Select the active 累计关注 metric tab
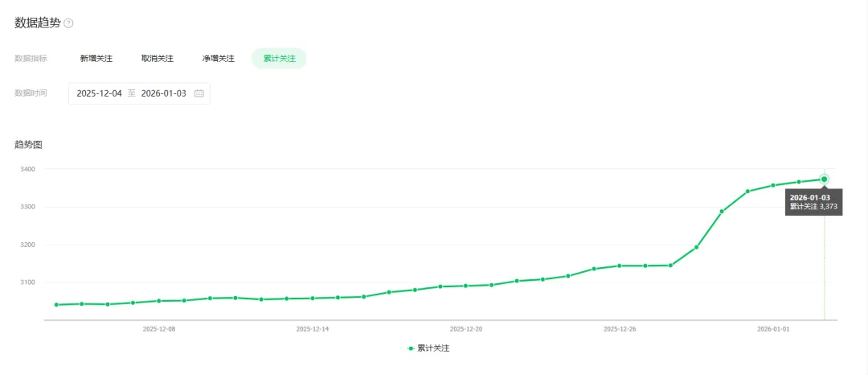868x375 pixels. (279, 59)
